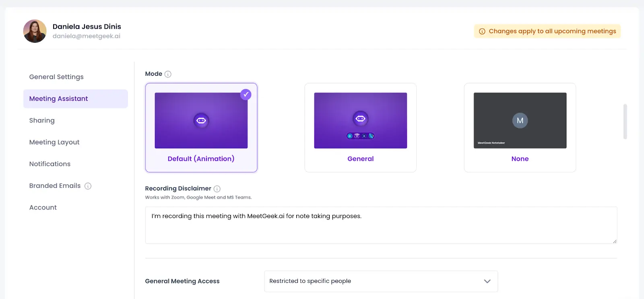Click the Recording Disclaimer info icon
Screen dimensions: 644x299
217,189
